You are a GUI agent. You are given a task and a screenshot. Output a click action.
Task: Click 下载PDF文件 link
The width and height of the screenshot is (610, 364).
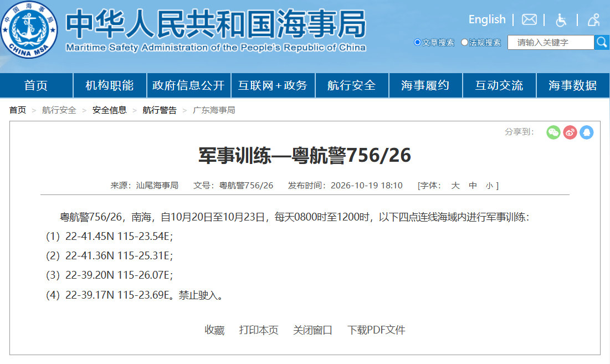pos(376,330)
